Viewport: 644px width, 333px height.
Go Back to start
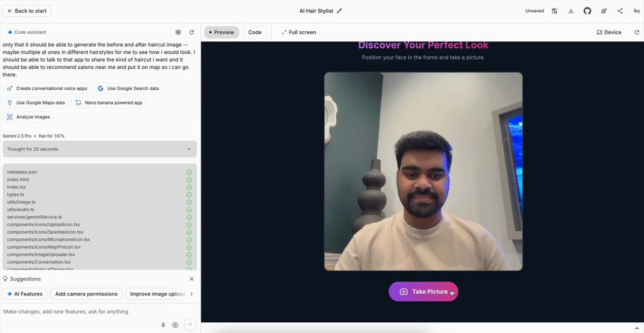(x=27, y=11)
